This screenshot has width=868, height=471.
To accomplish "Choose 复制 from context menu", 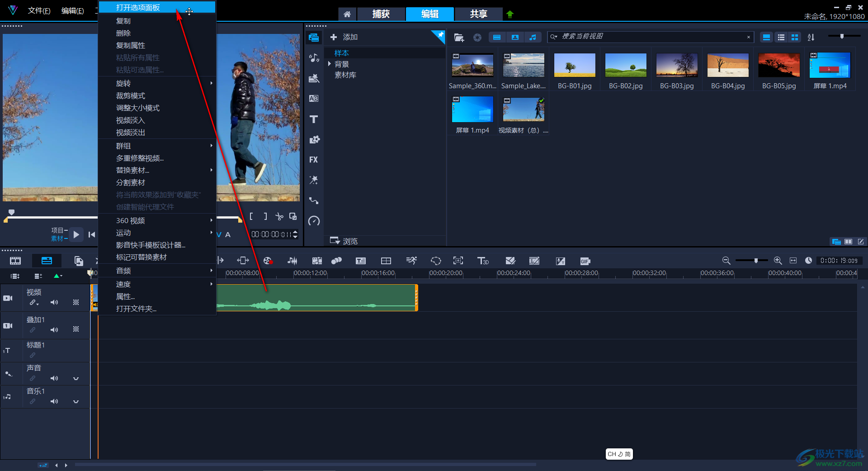I will pyautogui.click(x=157, y=21).
